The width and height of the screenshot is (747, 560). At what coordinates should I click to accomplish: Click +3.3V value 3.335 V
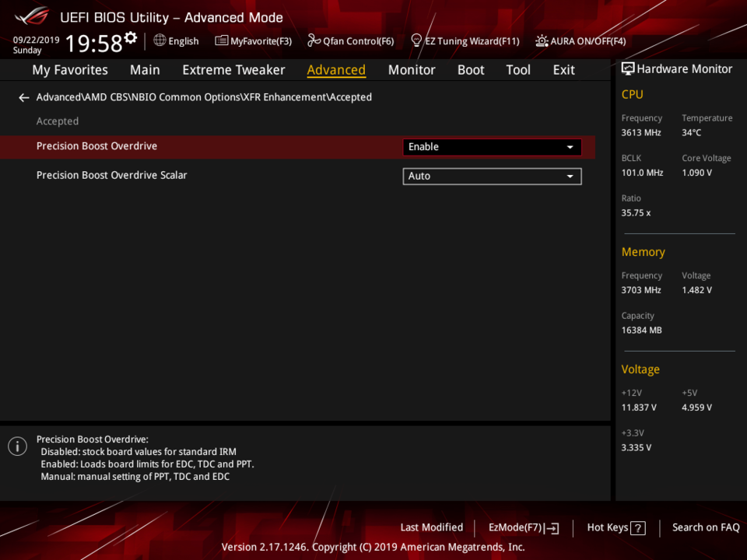point(636,448)
